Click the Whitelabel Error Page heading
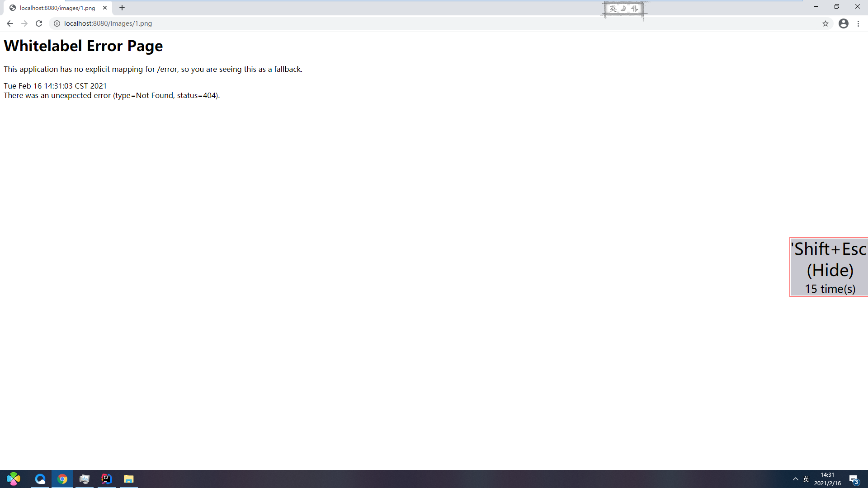 coord(83,46)
